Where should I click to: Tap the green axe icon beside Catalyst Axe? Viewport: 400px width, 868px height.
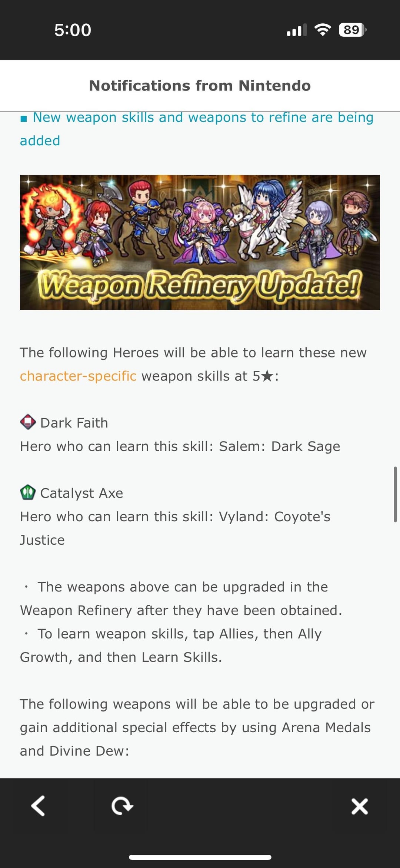click(x=28, y=492)
